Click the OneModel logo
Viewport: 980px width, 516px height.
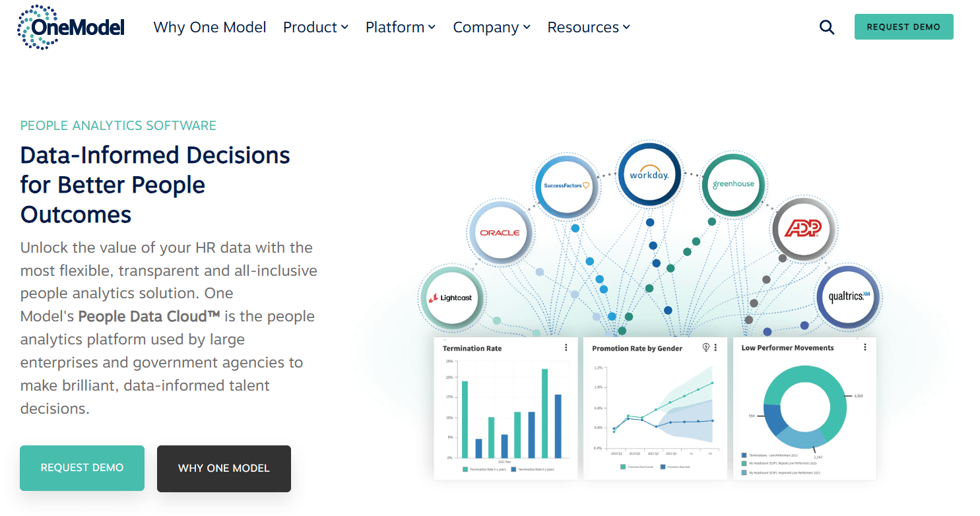point(71,27)
